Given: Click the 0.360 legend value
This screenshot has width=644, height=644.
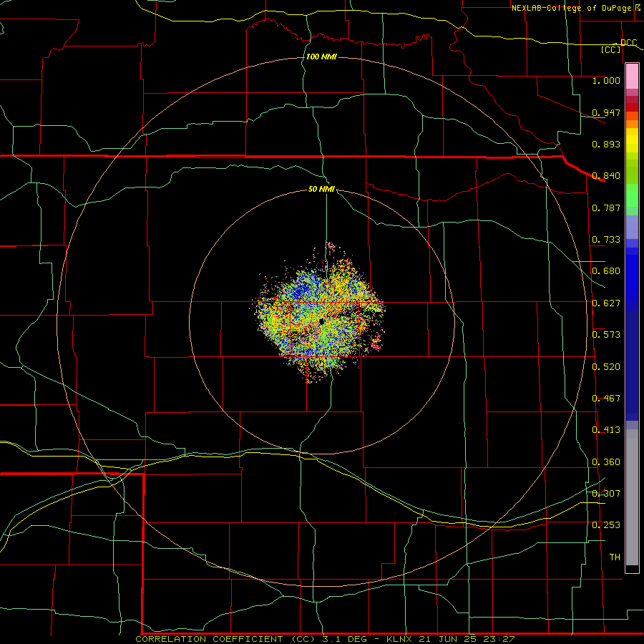Looking at the screenshot, I should point(606,462).
